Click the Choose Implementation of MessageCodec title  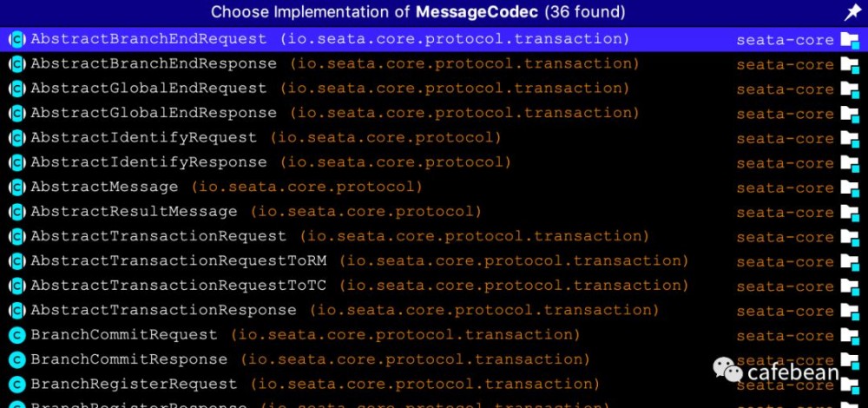point(418,13)
